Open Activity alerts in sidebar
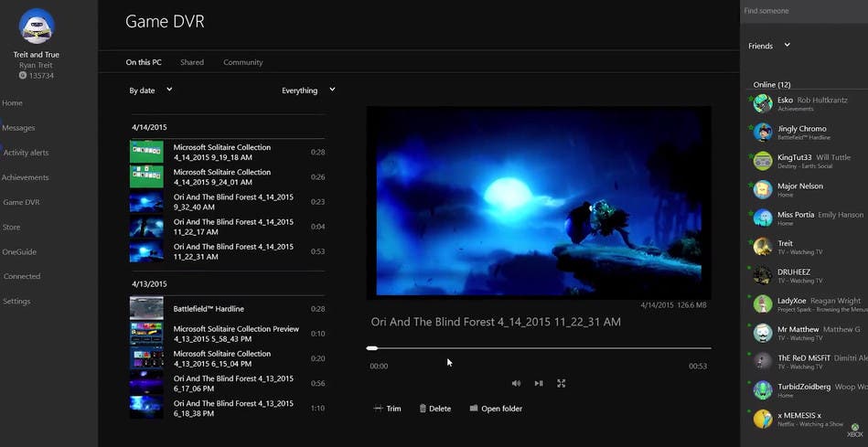 coord(26,153)
